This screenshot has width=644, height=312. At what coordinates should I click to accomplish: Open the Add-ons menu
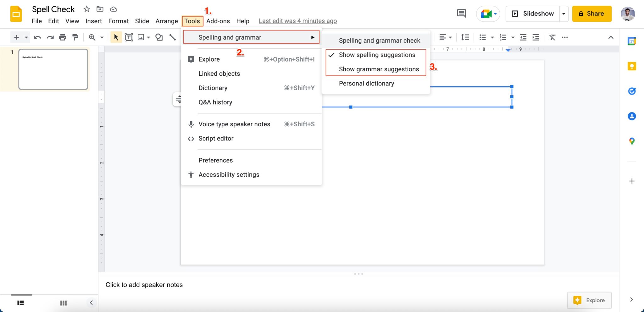218,21
